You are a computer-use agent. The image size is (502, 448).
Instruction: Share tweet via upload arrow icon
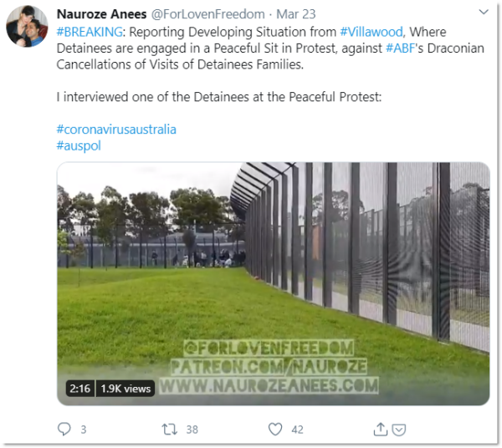pos(381,429)
